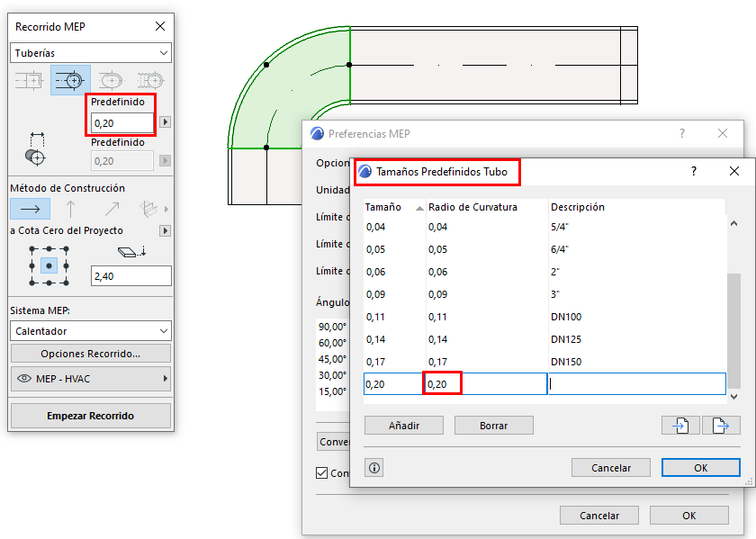756x539 pixels.
Task: Open the disabled second Predefinido arrow
Action: point(165,160)
